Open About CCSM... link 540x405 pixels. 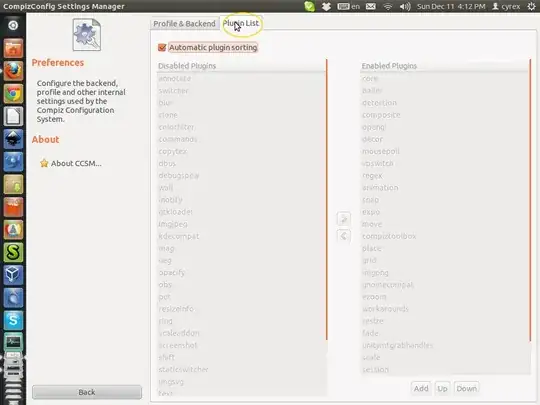click(x=76, y=163)
